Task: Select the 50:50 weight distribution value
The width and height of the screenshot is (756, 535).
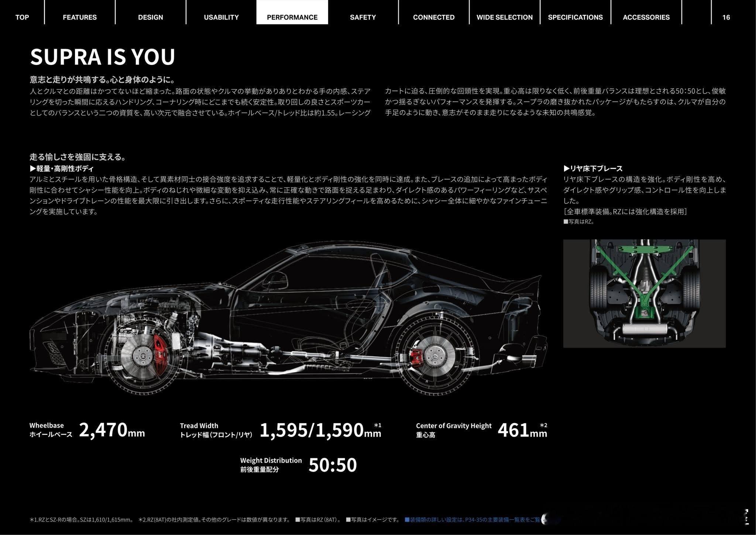Action: tap(333, 465)
